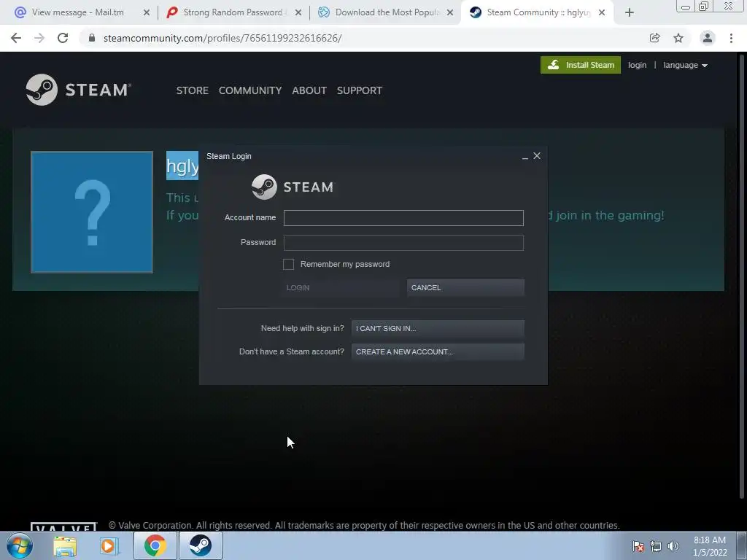Viewport: 747px width, 560px height.
Task: Open the taskbar clock and date
Action: tap(709, 546)
